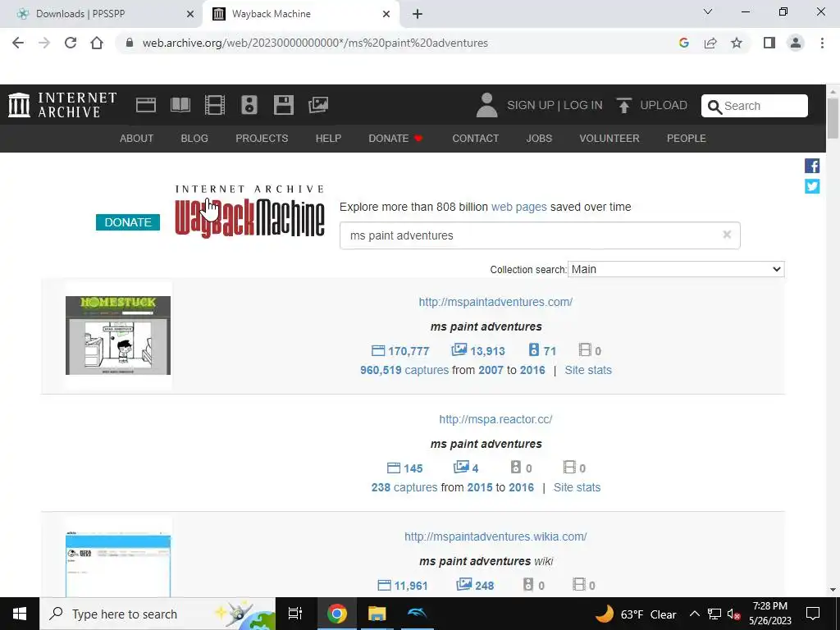Click the user avatar icon

pyautogui.click(x=486, y=105)
